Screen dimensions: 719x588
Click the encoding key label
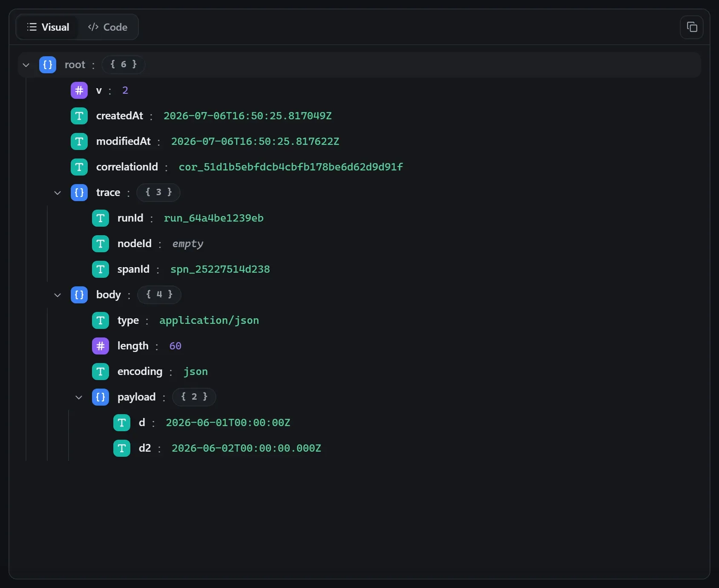[140, 372]
